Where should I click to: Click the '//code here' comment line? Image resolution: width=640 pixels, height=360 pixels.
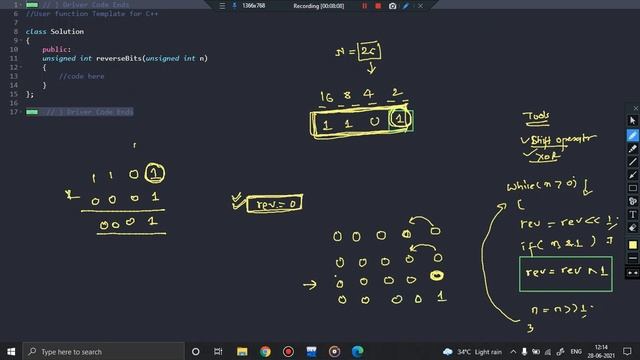click(x=82, y=76)
